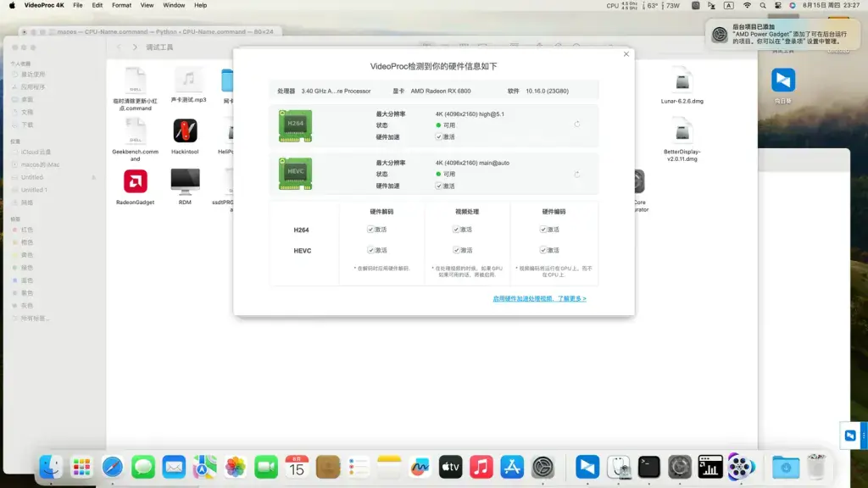Toggle HEVC 硬件加速 激活 checkbox in second panel
This screenshot has height=488, width=868.
(438, 186)
